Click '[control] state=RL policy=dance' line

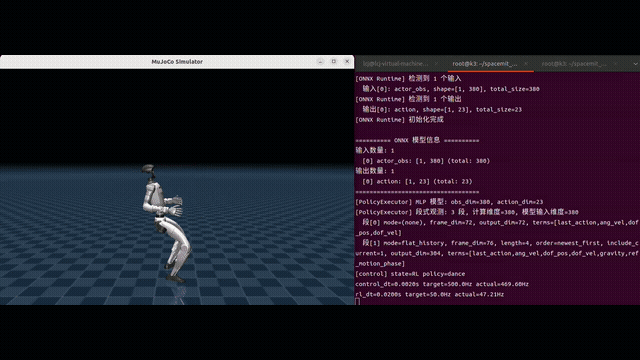tap(410, 274)
